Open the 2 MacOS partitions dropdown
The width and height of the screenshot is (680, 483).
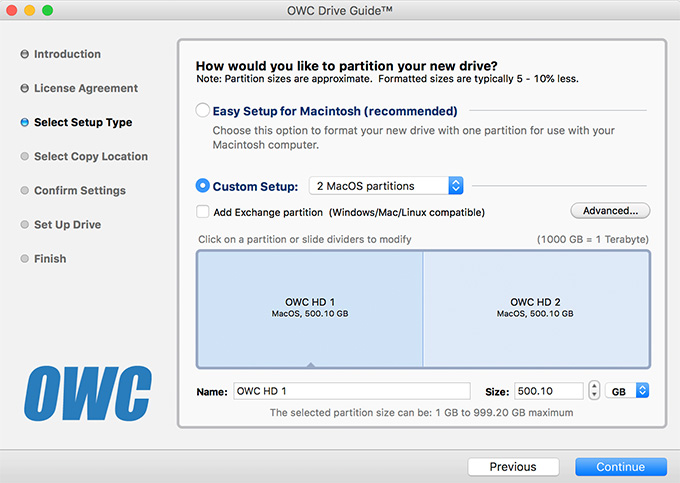386,186
